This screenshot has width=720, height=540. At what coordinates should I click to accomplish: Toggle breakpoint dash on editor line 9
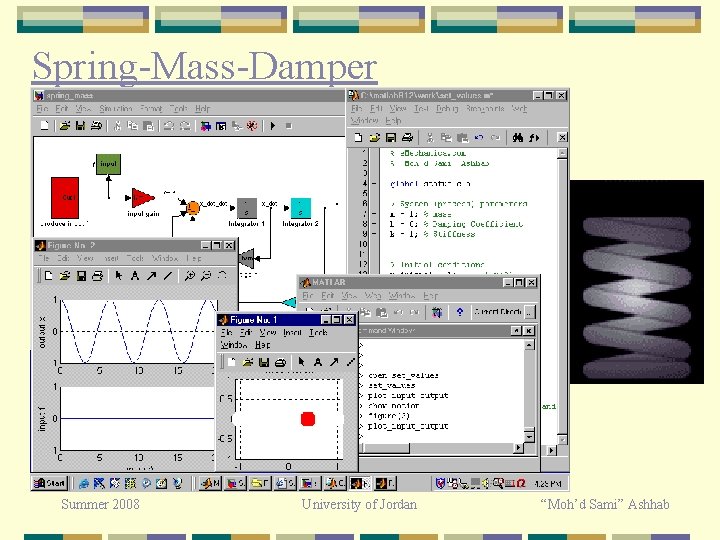pyautogui.click(x=374, y=234)
